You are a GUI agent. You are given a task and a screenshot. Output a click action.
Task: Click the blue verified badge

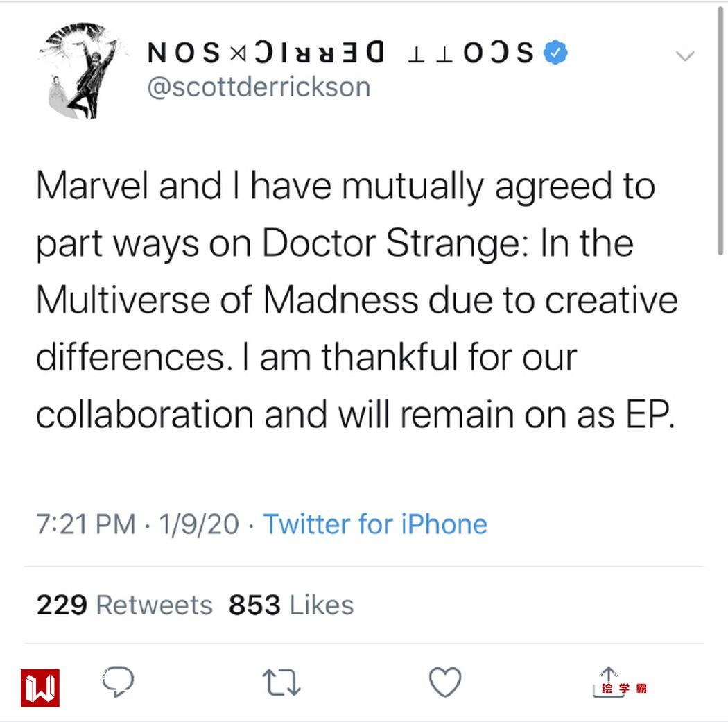pyautogui.click(x=555, y=53)
